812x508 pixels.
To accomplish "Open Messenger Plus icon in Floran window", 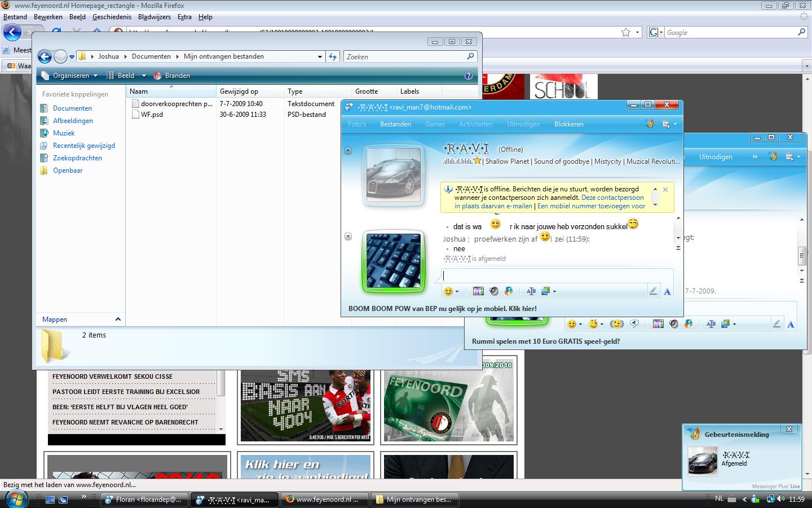I will (x=774, y=157).
